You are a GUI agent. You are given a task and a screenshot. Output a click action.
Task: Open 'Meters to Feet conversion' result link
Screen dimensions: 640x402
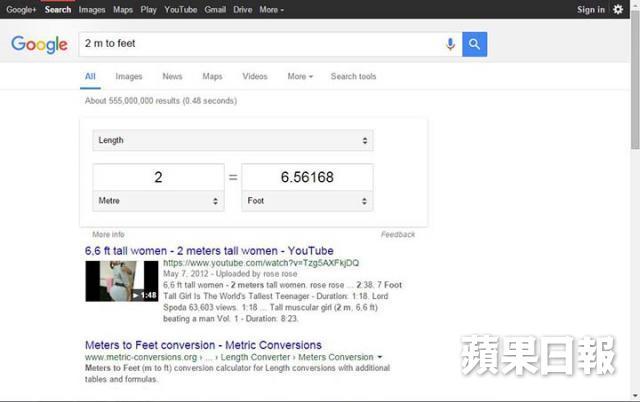(203, 345)
